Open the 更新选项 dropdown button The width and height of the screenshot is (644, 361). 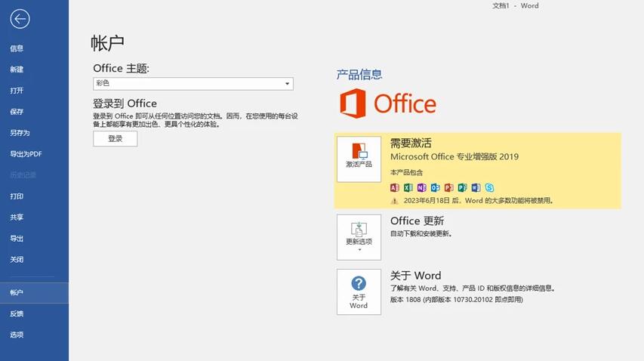click(359, 237)
